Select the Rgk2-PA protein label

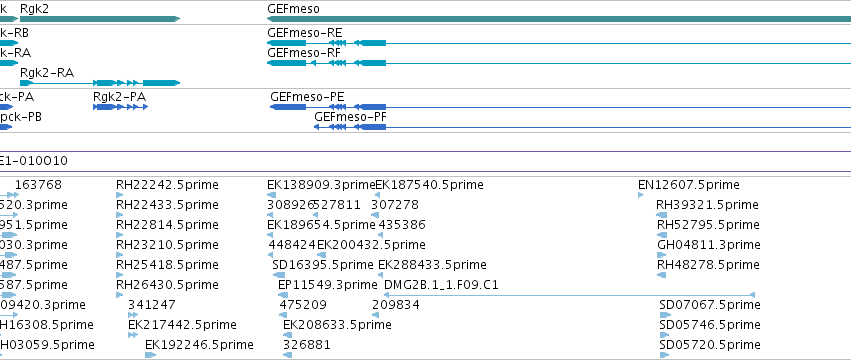pyautogui.click(x=119, y=97)
